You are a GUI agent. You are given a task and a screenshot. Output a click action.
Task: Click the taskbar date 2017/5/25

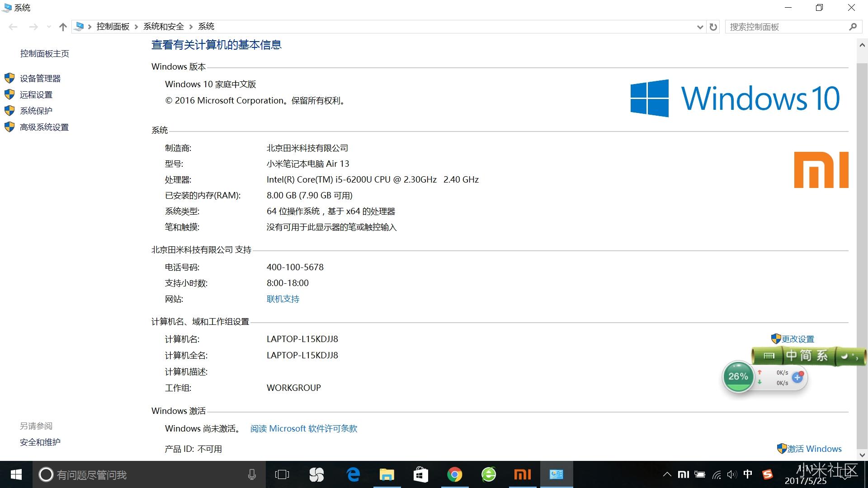point(806,481)
